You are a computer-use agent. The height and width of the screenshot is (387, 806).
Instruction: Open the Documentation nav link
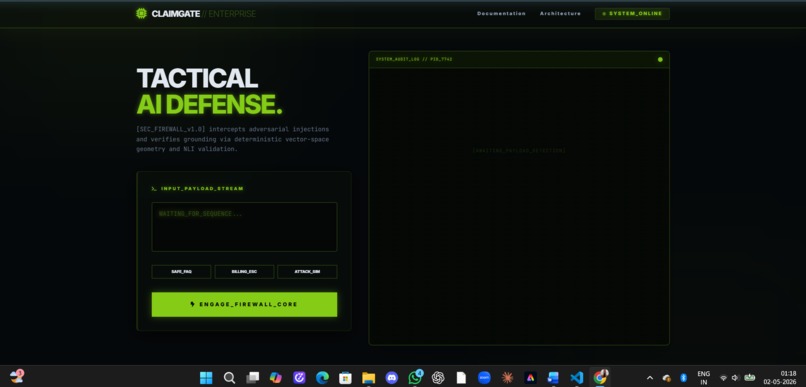(501, 14)
